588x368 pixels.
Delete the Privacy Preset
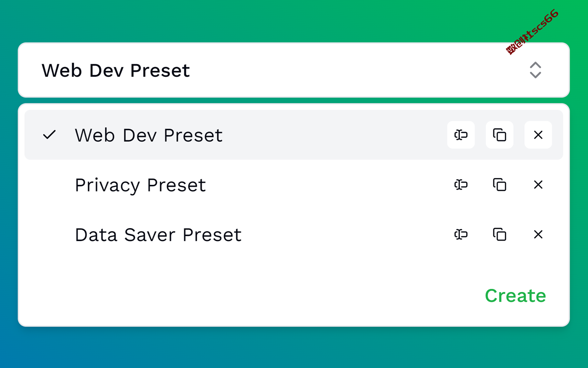coord(538,184)
